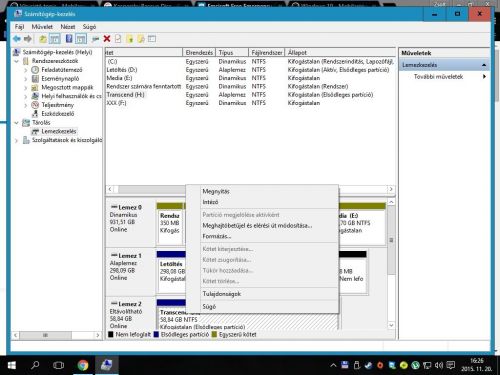500x375 pixels.
Task: Sort by the Típus column header
Action: tap(232, 52)
